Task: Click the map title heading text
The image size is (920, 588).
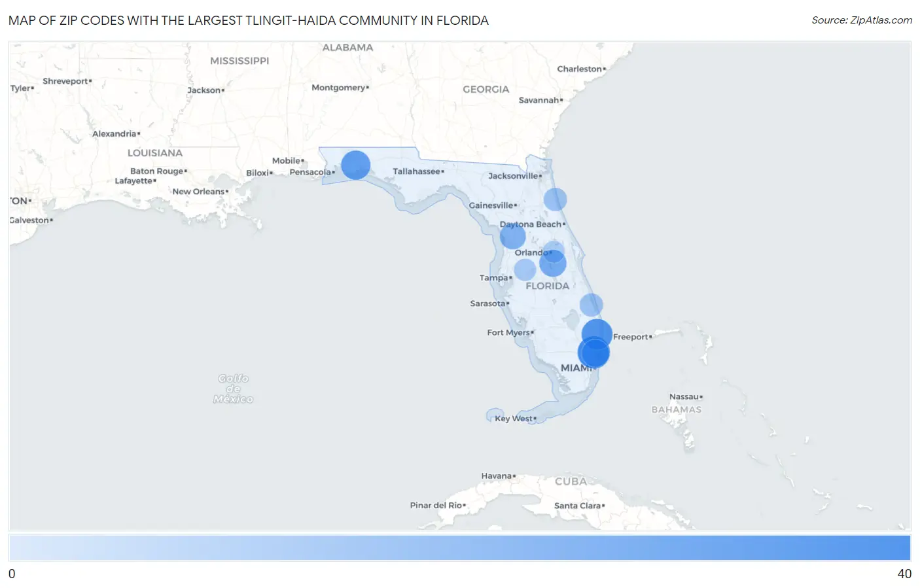Action: click(249, 20)
